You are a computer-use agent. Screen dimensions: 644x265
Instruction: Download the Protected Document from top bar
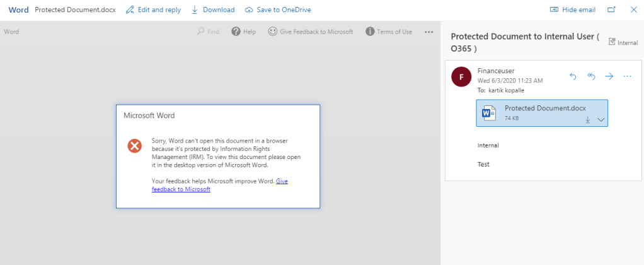coord(213,10)
